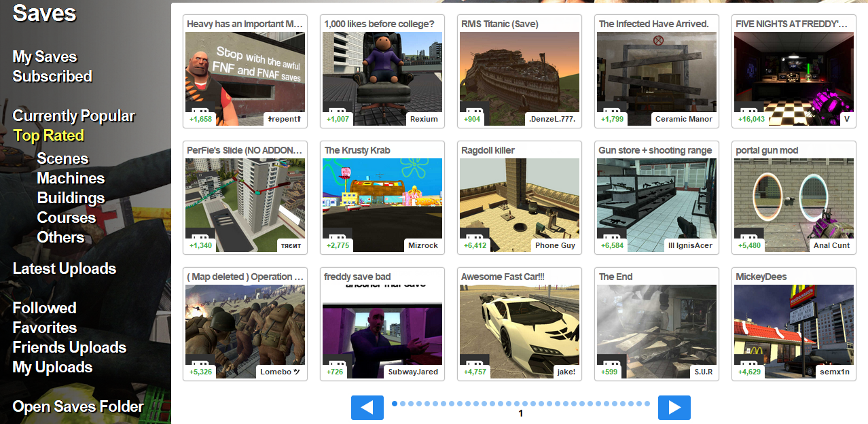The width and height of the screenshot is (868, 424).
Task: Click author name Mizrock
Action: click(423, 245)
